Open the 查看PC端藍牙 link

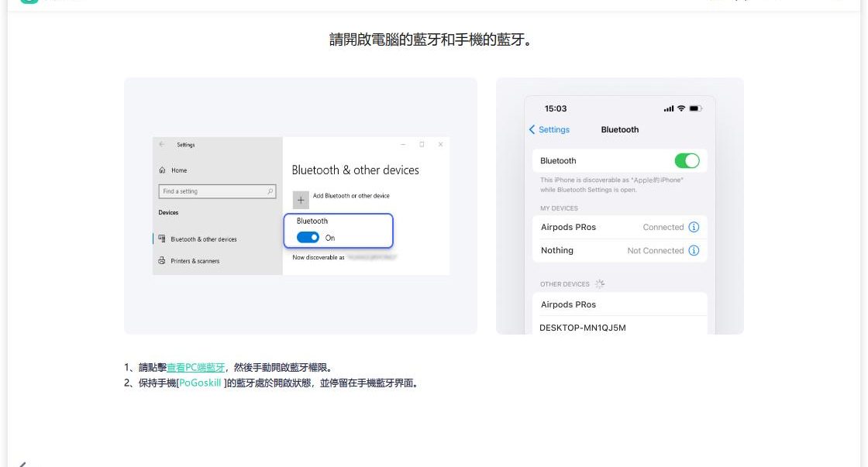pyautogui.click(x=195, y=367)
